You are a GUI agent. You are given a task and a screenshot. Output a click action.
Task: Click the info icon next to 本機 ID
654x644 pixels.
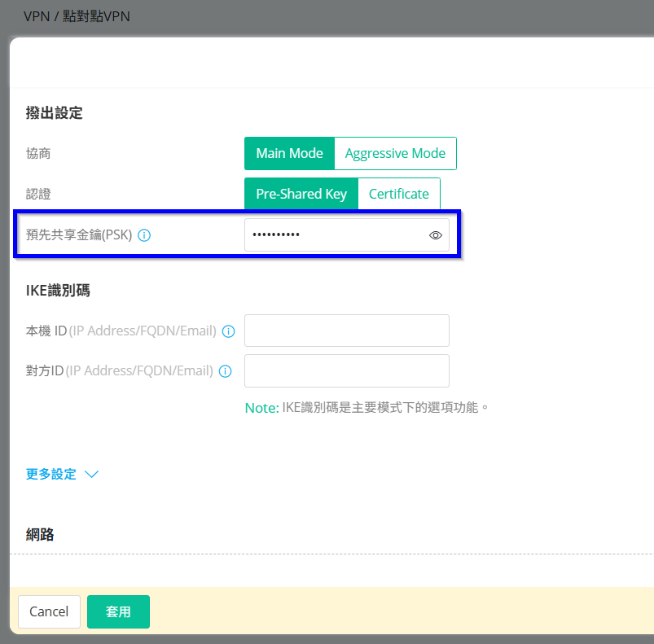pyautogui.click(x=229, y=331)
